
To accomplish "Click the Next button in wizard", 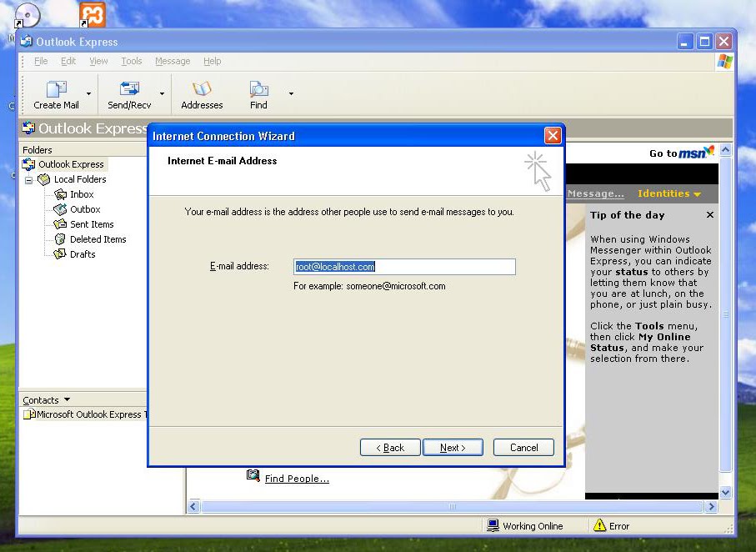I will (453, 448).
